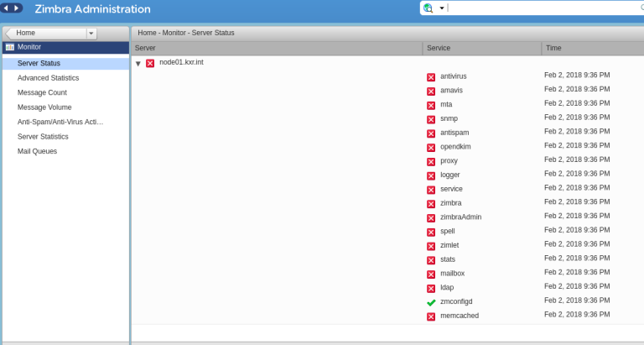Select the antivirus service name
This screenshot has width=644, height=345.
click(454, 76)
